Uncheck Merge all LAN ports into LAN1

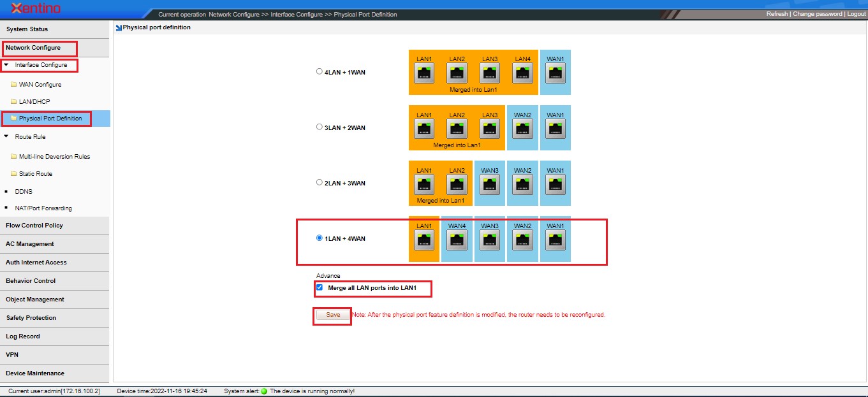point(320,287)
